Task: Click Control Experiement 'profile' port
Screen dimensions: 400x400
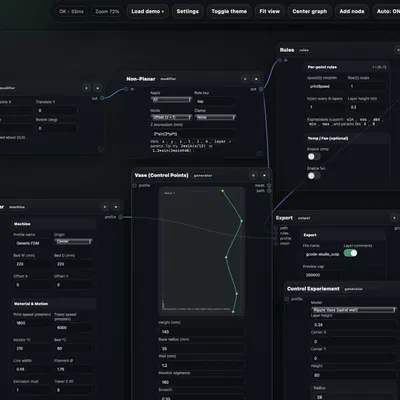Action: click(x=287, y=299)
